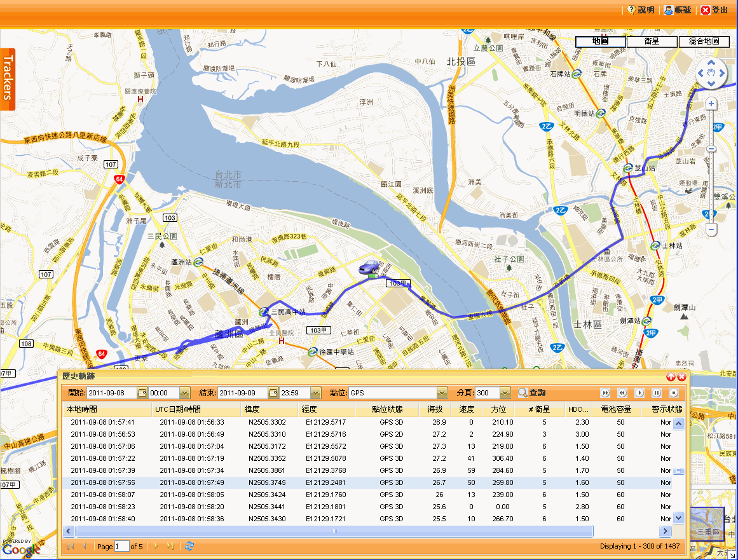Viewport: 738px width, 560px height.
Task: Open the start date calendar picker
Action: tap(142, 393)
